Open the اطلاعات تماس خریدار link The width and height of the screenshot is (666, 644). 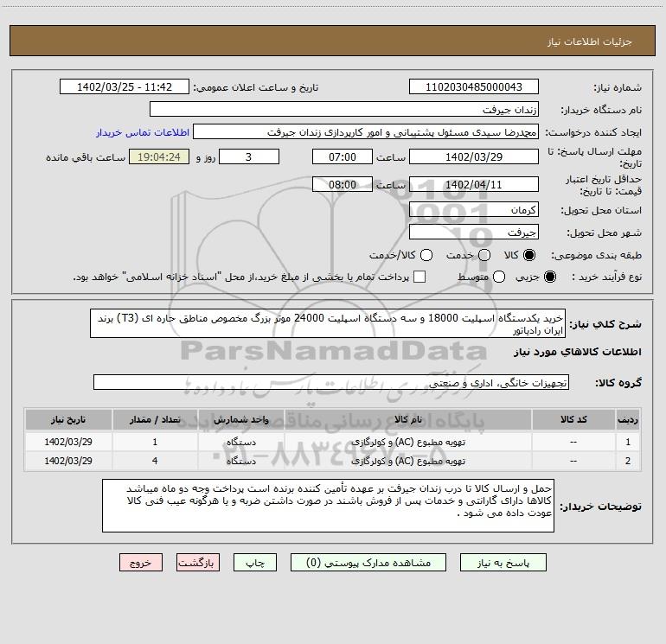[x=143, y=132]
